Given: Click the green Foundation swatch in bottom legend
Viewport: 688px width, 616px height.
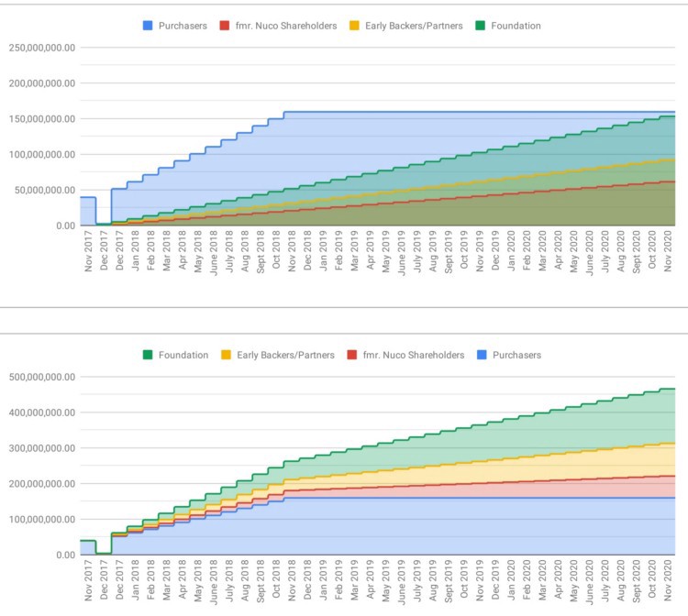Looking at the screenshot, I should (148, 355).
